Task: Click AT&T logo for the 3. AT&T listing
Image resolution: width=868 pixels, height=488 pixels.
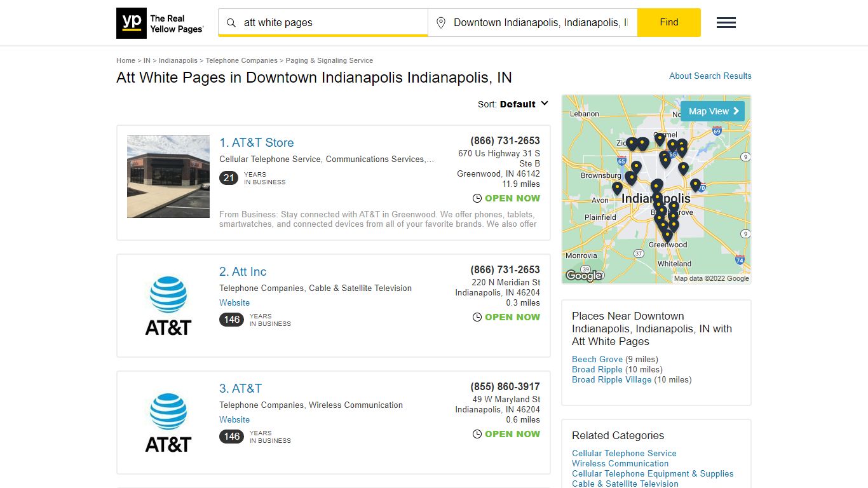Action: [x=168, y=423]
